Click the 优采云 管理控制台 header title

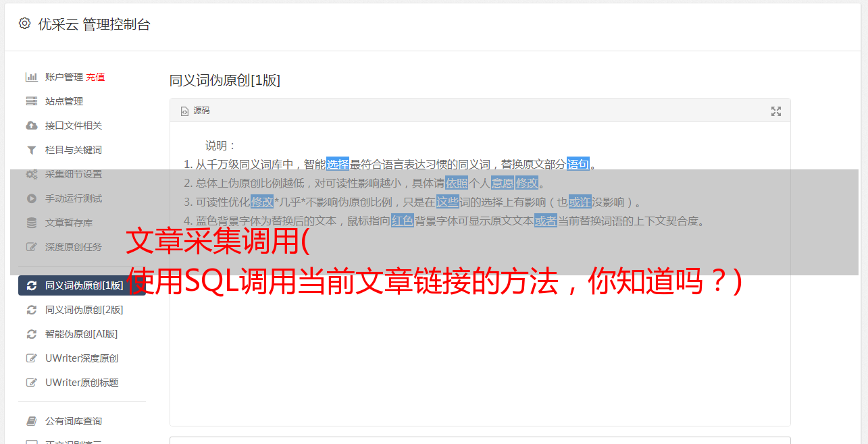[94, 24]
